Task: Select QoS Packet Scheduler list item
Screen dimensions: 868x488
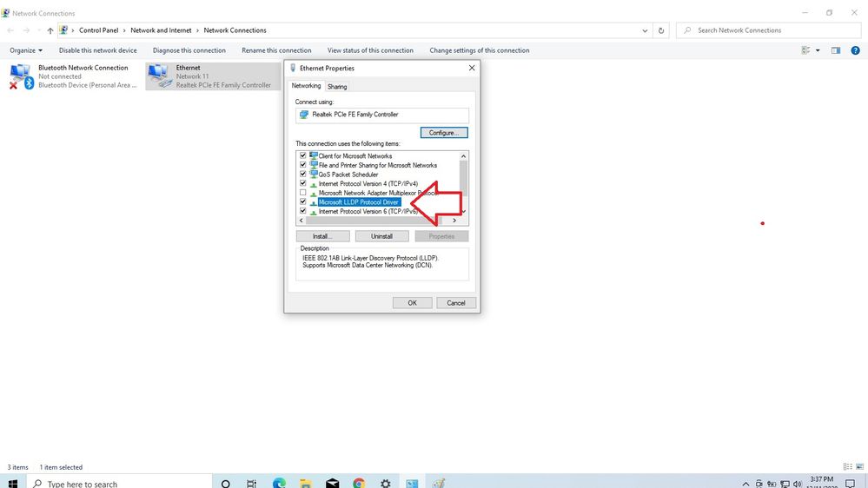Action: click(x=348, y=175)
